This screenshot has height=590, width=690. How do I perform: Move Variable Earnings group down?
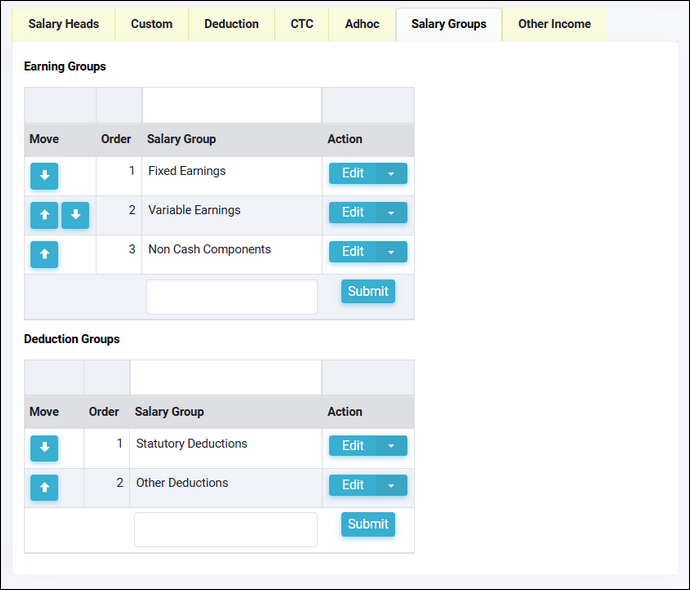[75, 215]
